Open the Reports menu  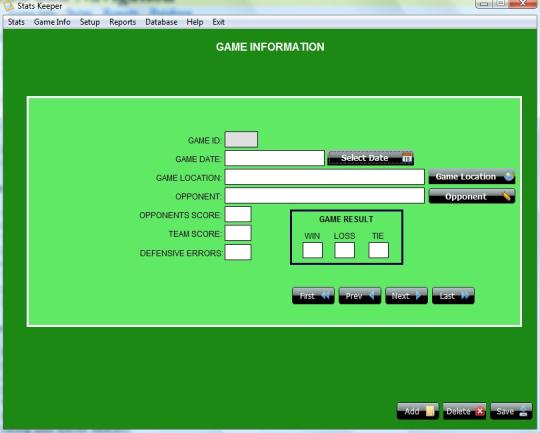tap(123, 22)
